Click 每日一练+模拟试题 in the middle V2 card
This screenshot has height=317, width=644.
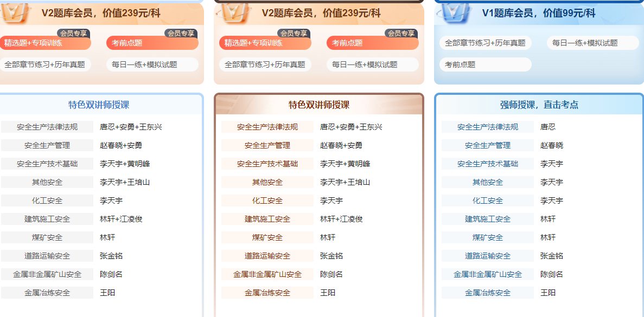point(372,64)
